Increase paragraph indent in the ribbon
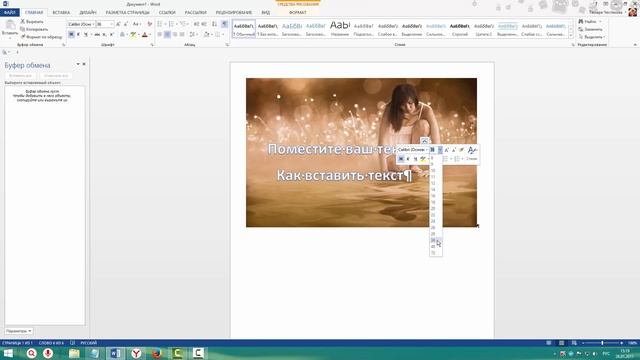 coord(204,24)
